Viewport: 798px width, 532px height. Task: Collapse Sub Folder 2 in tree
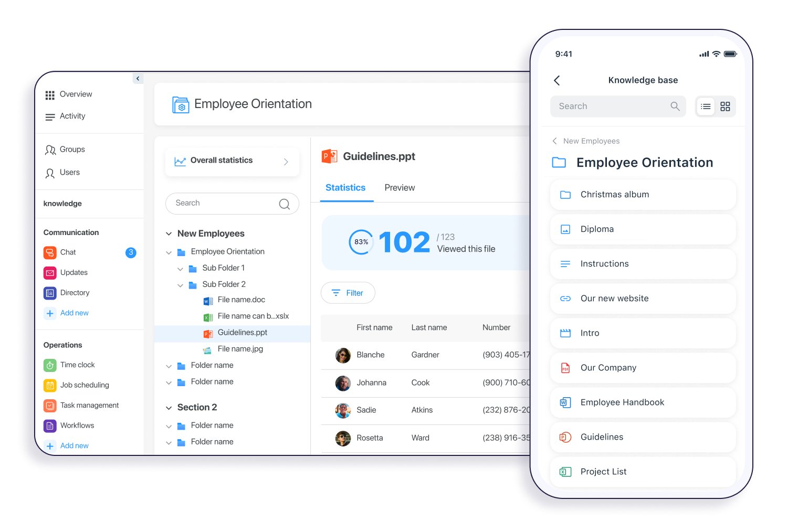tap(181, 285)
